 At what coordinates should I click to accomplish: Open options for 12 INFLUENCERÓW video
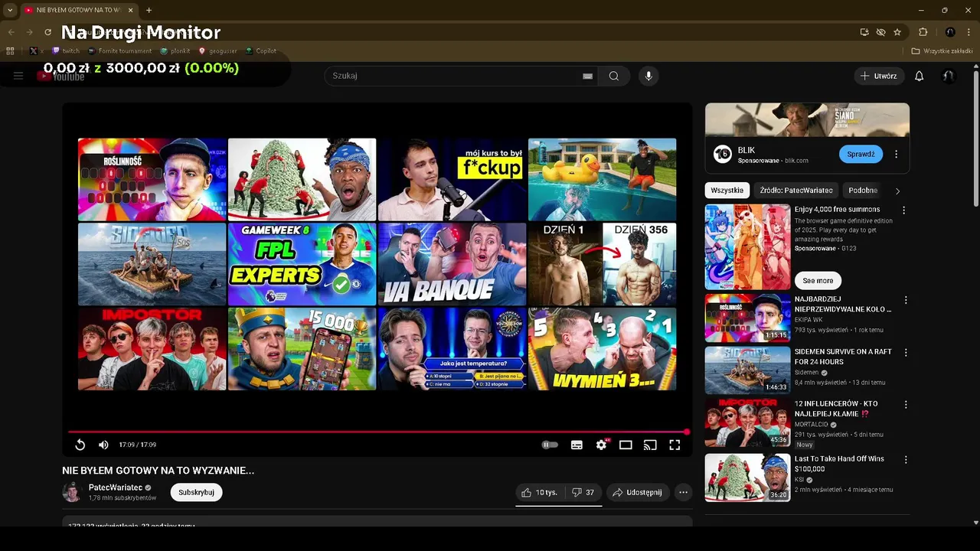click(906, 404)
